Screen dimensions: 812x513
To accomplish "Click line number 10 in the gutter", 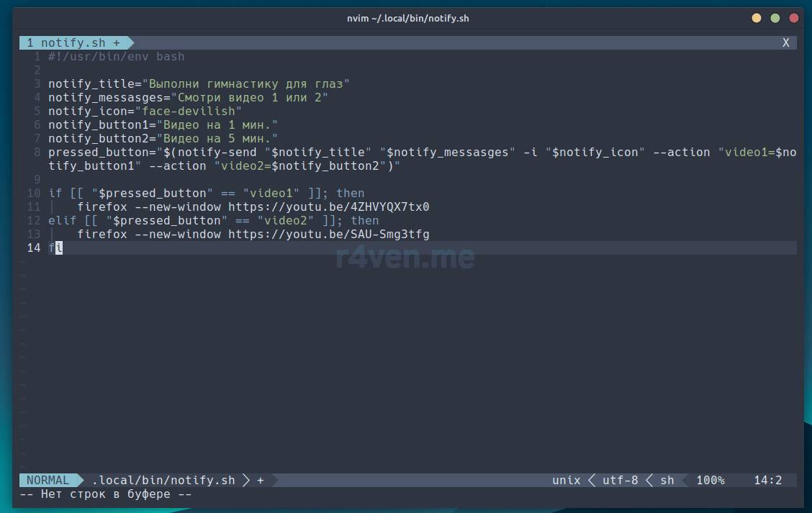I will point(33,194).
